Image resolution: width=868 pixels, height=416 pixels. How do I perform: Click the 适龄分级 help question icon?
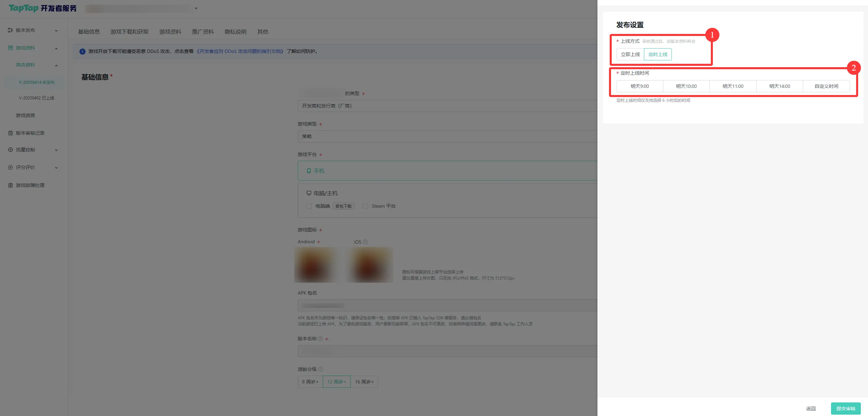tap(321, 369)
